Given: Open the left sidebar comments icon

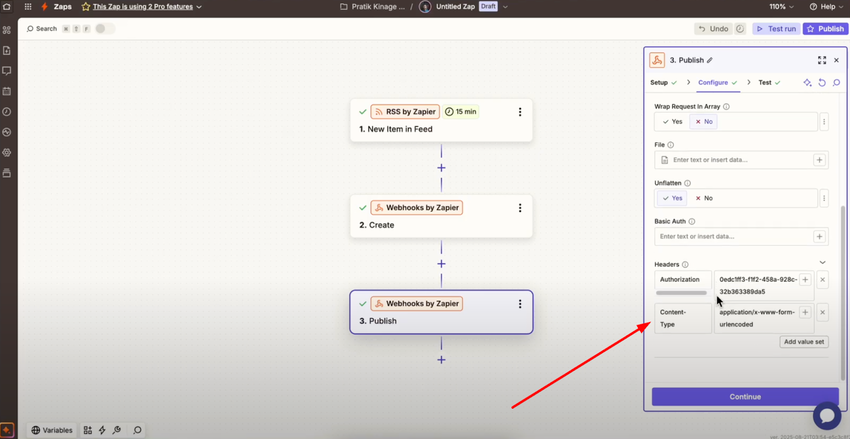Looking at the screenshot, I should tap(7, 71).
